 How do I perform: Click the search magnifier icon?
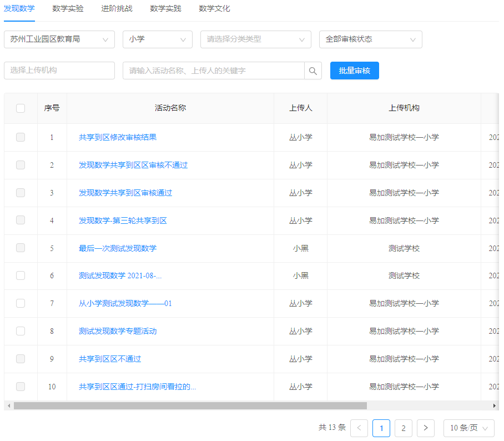(x=313, y=71)
